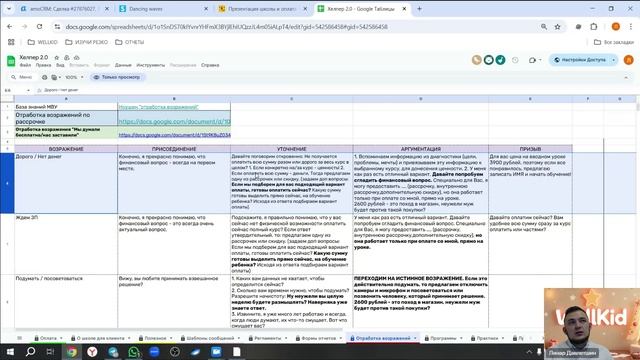This screenshot has height=360, width=640.
Task: Open the Правка menu
Action: click(43, 65)
